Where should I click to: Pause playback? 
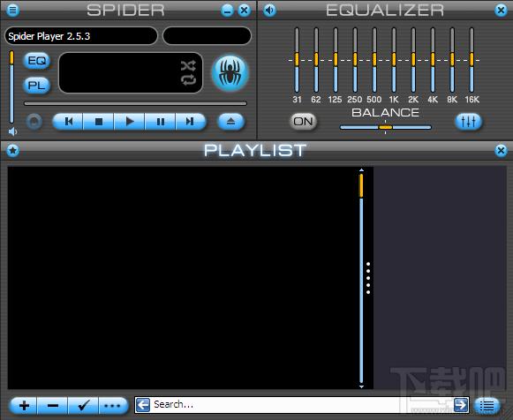pos(160,122)
